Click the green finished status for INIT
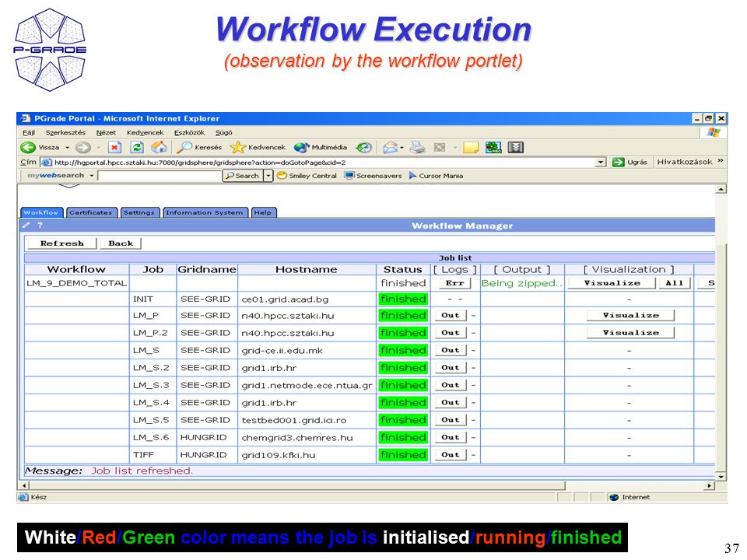 403,299
